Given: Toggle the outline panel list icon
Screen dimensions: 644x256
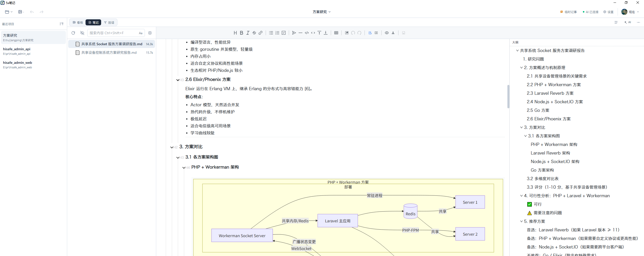Looking at the screenshot, I should coord(616,22).
